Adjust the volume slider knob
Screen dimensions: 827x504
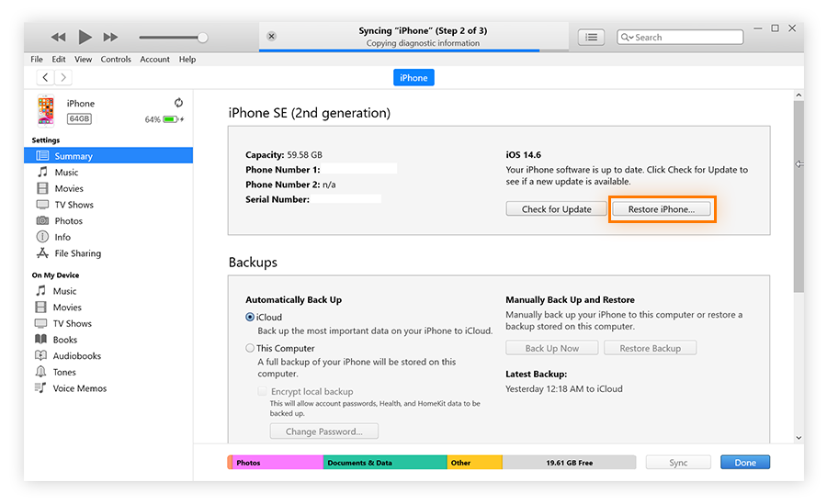(202, 38)
